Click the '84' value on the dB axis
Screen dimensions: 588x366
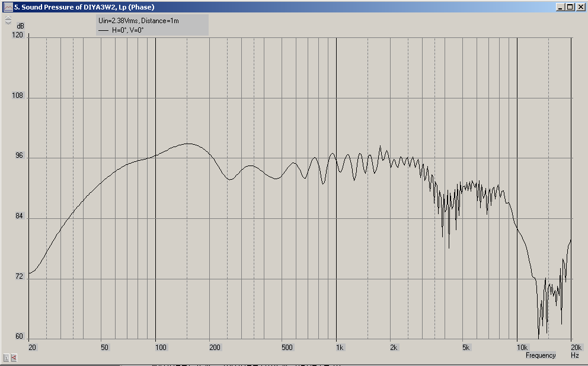(19, 217)
